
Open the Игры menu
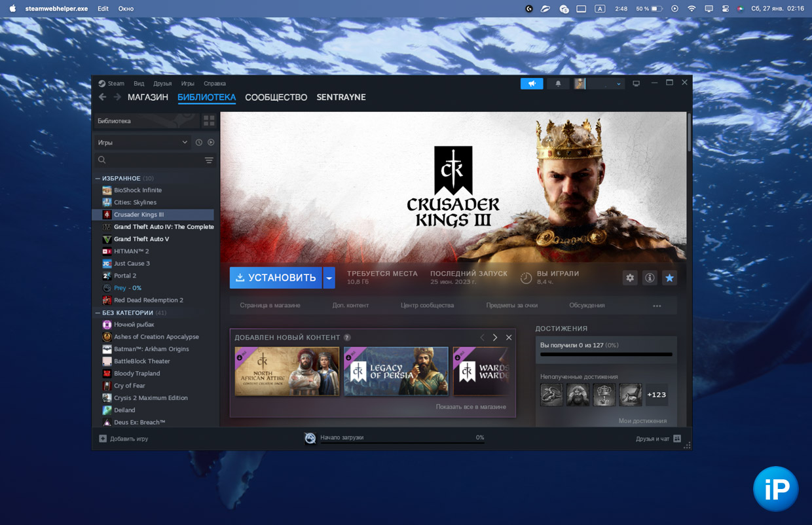coord(187,84)
